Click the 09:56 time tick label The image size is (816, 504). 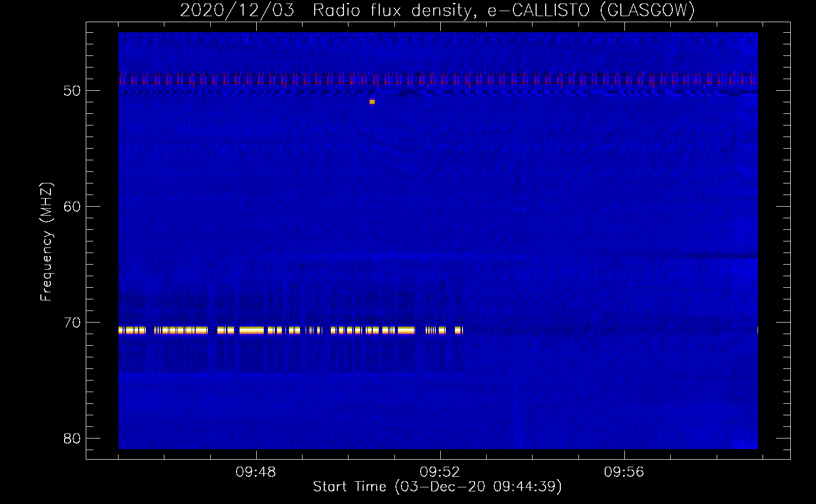click(624, 472)
